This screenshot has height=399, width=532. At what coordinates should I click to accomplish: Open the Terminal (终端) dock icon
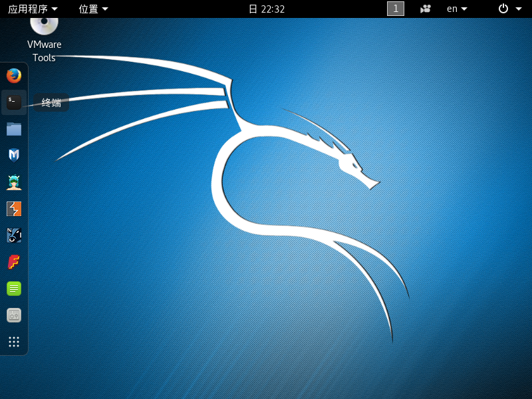tap(14, 102)
